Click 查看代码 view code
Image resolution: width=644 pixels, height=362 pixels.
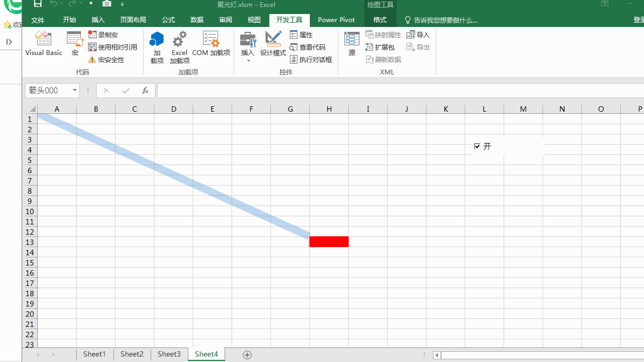pyautogui.click(x=308, y=47)
